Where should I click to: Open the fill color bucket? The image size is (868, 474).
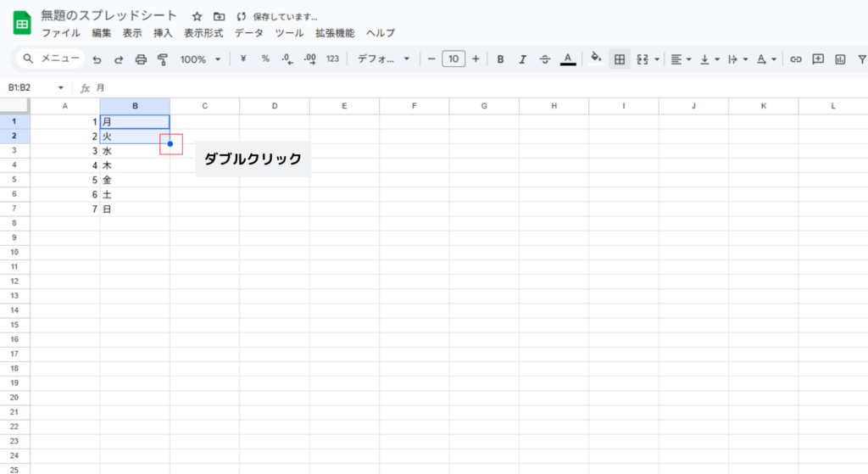click(x=596, y=59)
